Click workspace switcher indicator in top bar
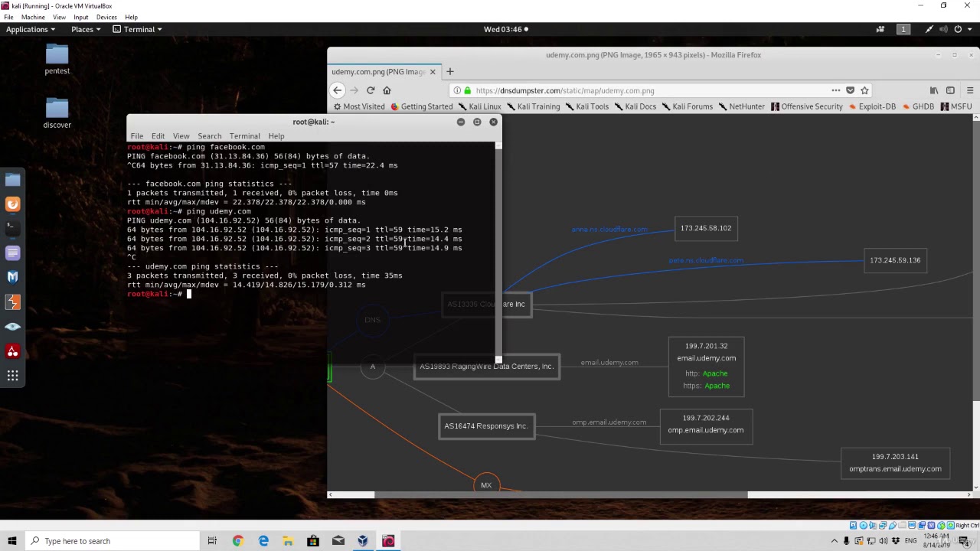The height and width of the screenshot is (551, 980). coord(903,29)
